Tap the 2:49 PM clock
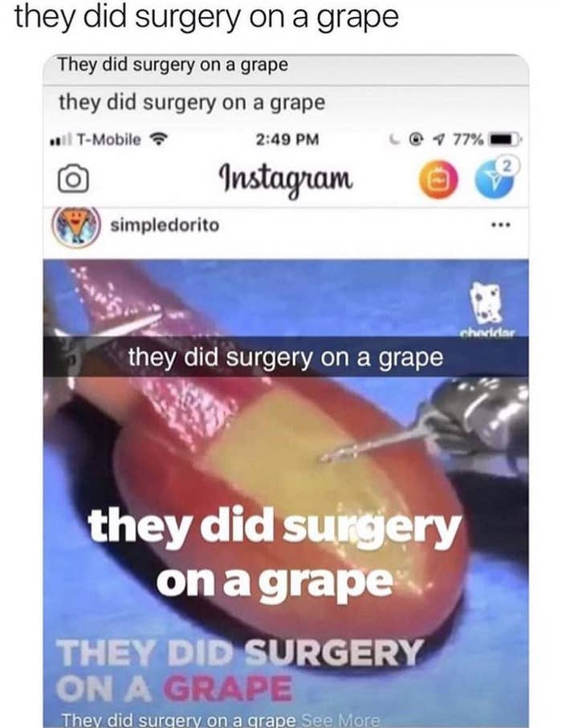 (287, 140)
